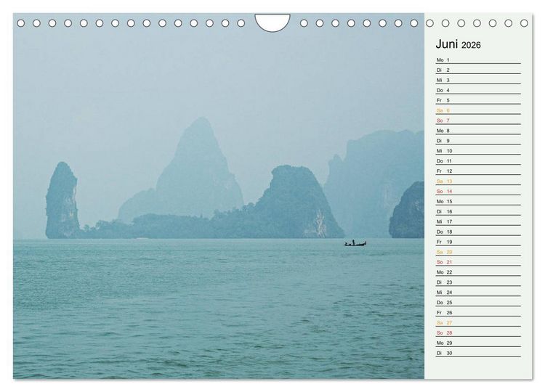The image size is (545, 392).
Task: Click the small boat on the water
Action: coord(355,243)
